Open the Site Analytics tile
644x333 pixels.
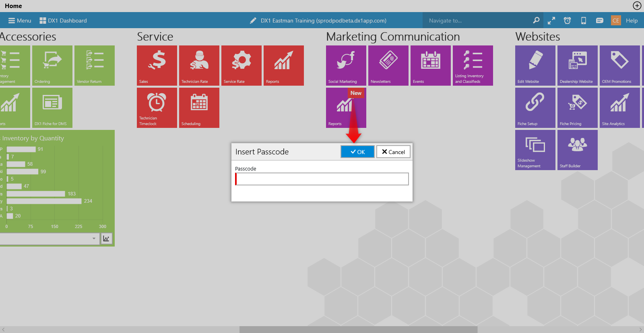[x=620, y=108]
